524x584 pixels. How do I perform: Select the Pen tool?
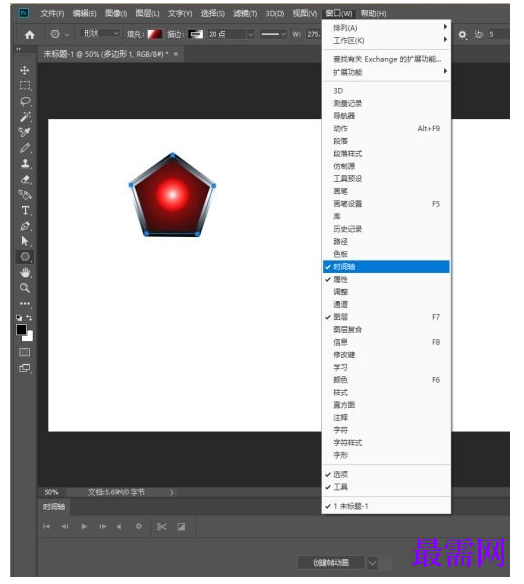[25, 226]
